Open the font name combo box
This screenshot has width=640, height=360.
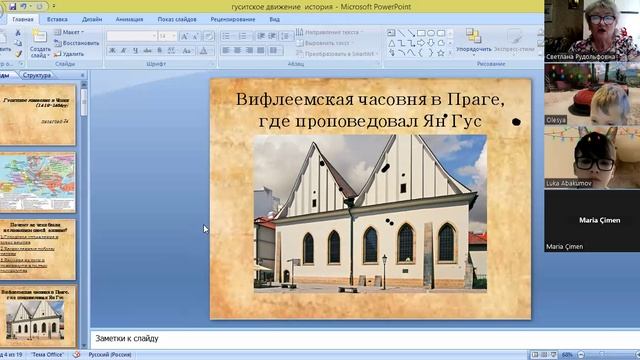[x=131, y=36]
